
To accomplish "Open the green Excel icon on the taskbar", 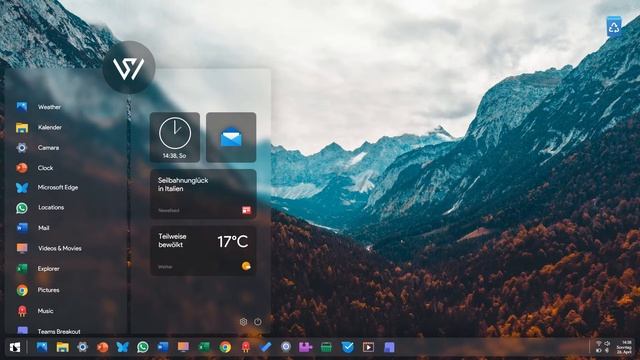I will pyautogui.click(x=204, y=347).
